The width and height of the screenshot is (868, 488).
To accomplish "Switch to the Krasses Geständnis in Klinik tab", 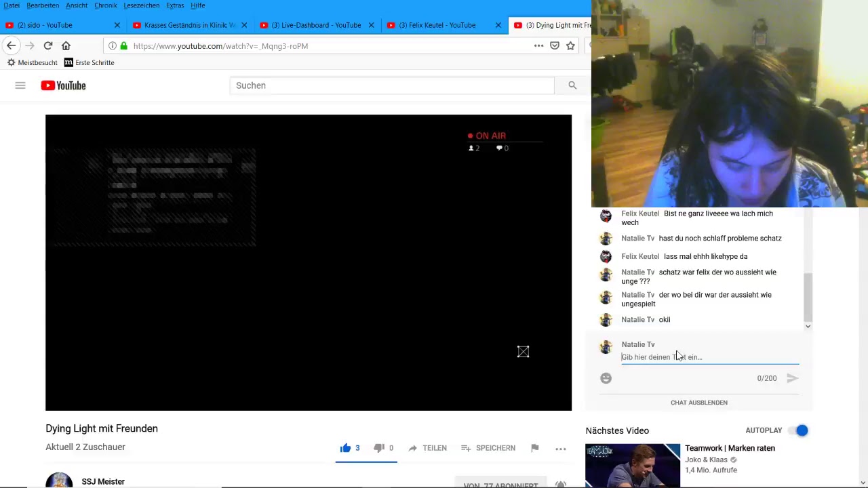I will click(x=189, y=25).
